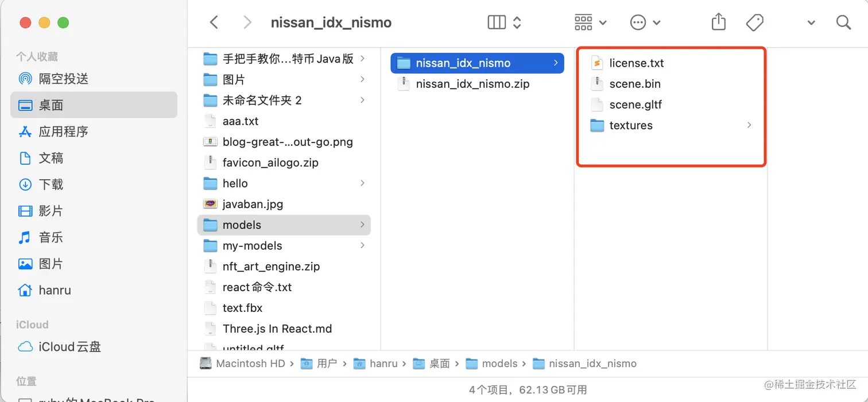
Task: Select the my-models folder
Action: coord(284,246)
